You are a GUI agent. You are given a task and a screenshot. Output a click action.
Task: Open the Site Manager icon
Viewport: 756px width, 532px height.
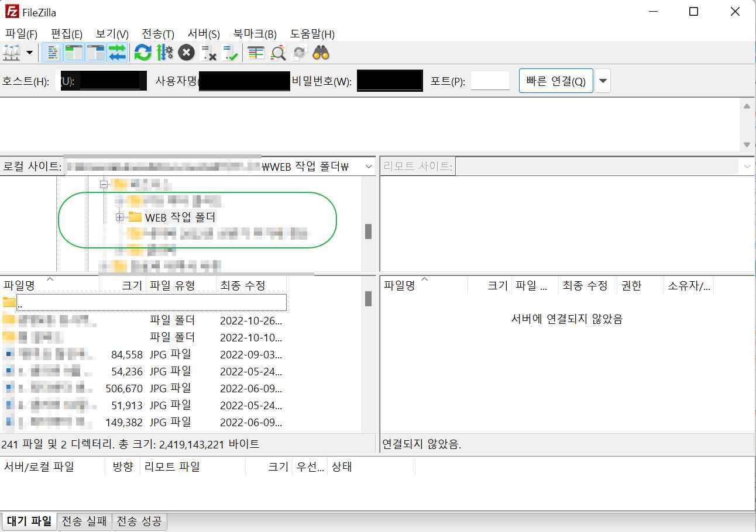[12, 53]
